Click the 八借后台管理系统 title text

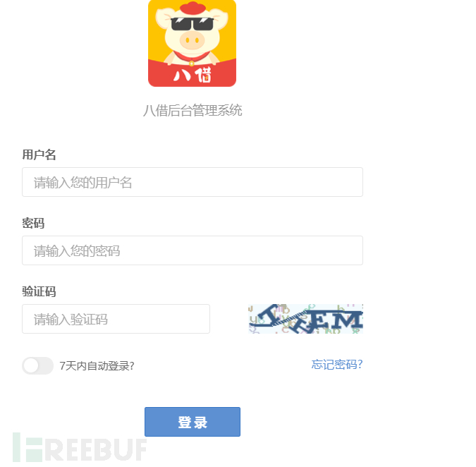193,110
